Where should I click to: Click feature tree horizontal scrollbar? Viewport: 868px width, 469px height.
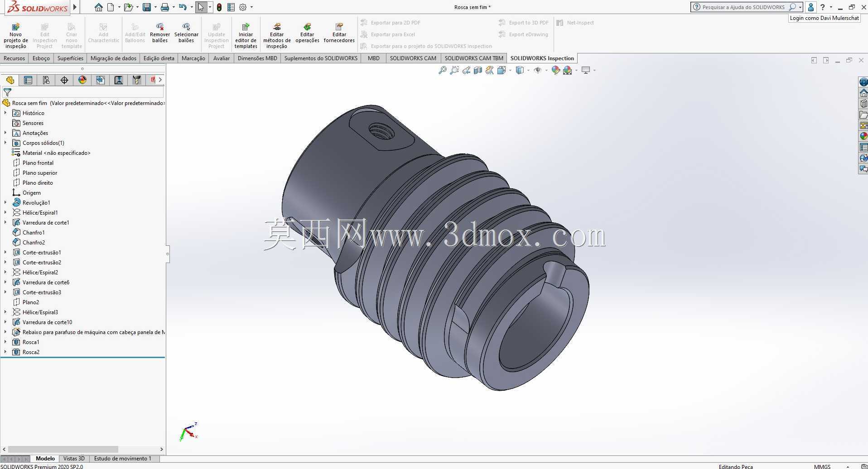(63, 449)
